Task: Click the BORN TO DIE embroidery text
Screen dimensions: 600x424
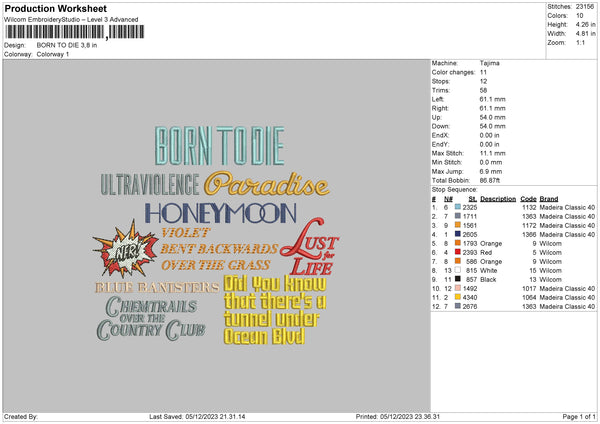Action: point(220,146)
